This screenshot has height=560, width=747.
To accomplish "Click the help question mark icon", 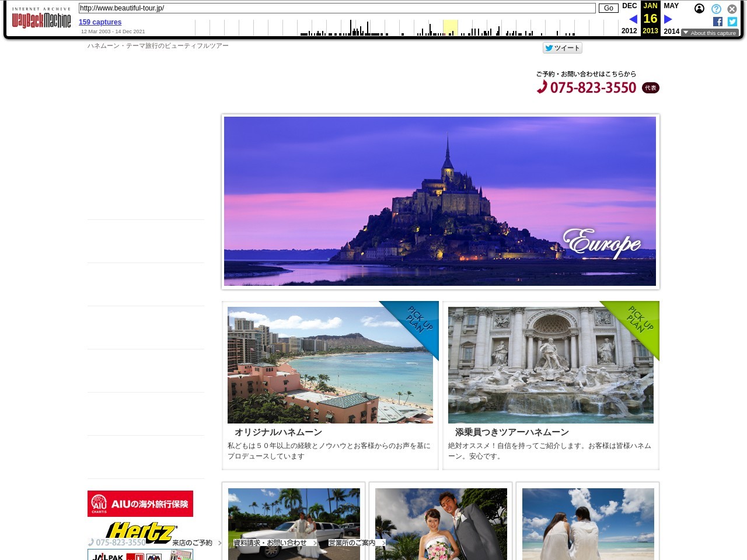I will pos(716,9).
